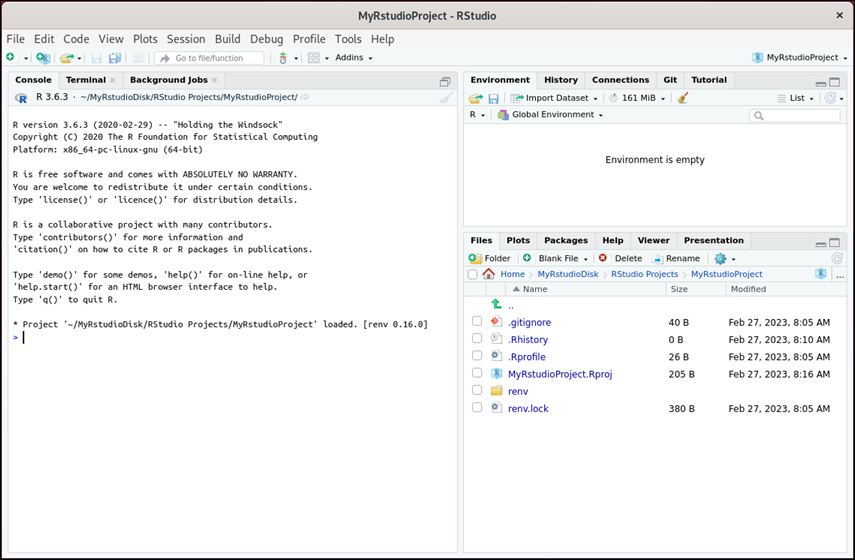Click the R project icon in breadcrumb bar
Viewport: 855px width, 560px height.
click(821, 274)
